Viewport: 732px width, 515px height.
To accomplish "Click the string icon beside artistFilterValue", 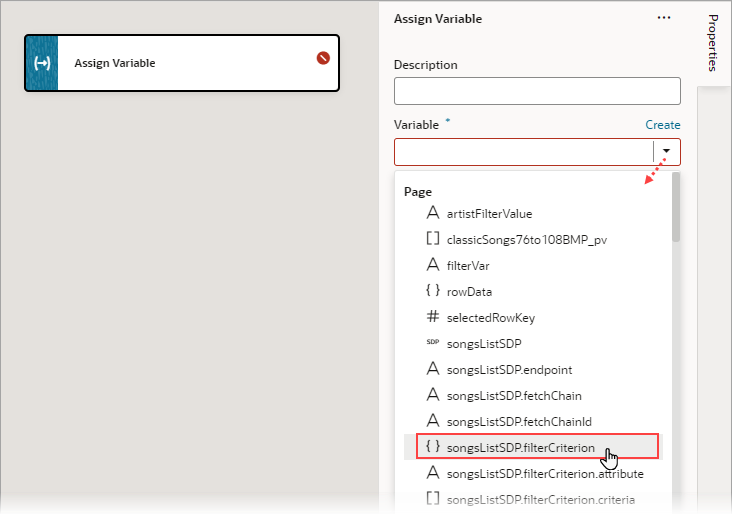I will coord(433,213).
